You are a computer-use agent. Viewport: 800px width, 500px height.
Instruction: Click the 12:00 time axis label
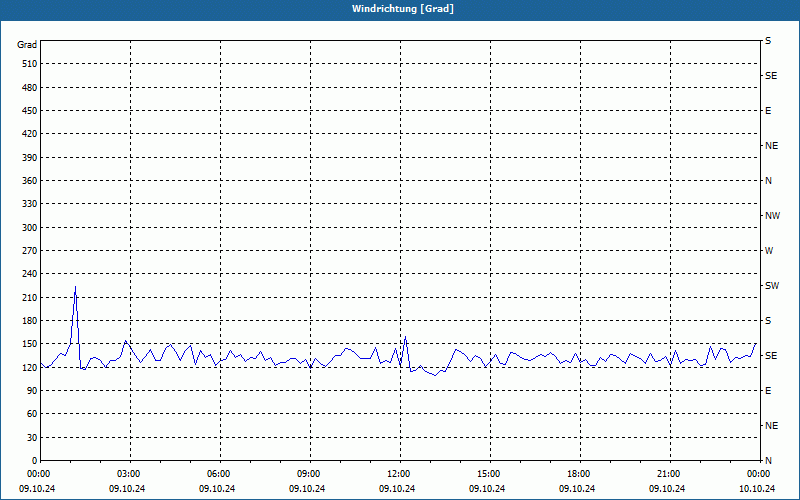tap(400, 474)
